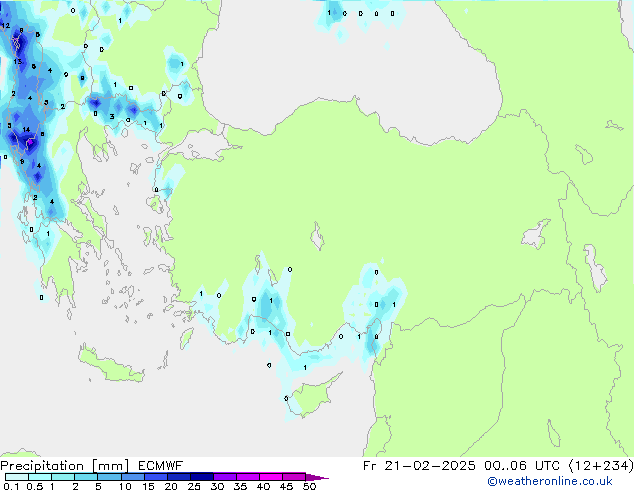The image size is (634, 490).
Task: Select the 5–10 mm legend swatch
Action: tap(109, 477)
